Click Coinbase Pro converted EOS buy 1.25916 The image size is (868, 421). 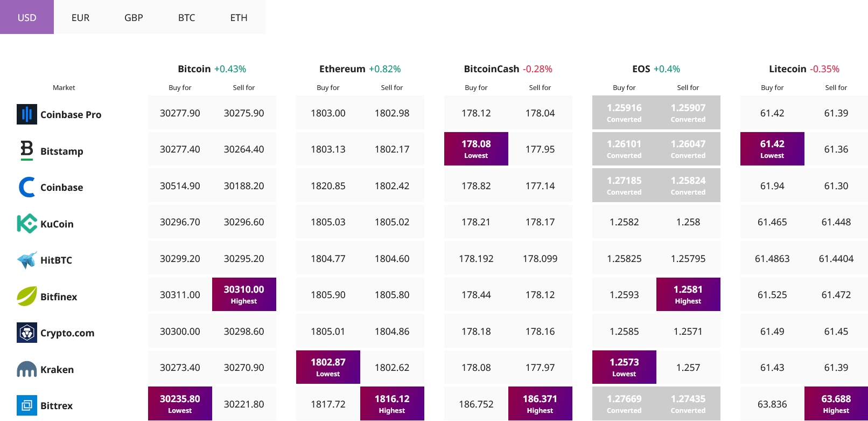[624, 113]
